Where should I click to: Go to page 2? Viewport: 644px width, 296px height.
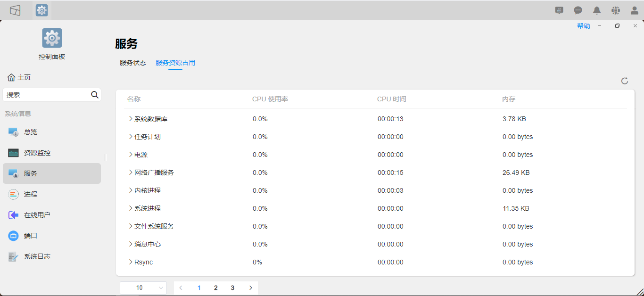tap(216, 288)
